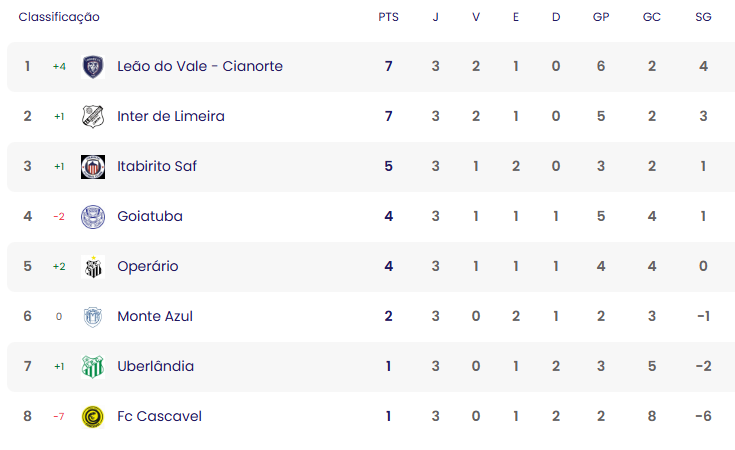Click the +4 position change for Cianorte
This screenshot has height=450, width=735.
click(x=59, y=67)
